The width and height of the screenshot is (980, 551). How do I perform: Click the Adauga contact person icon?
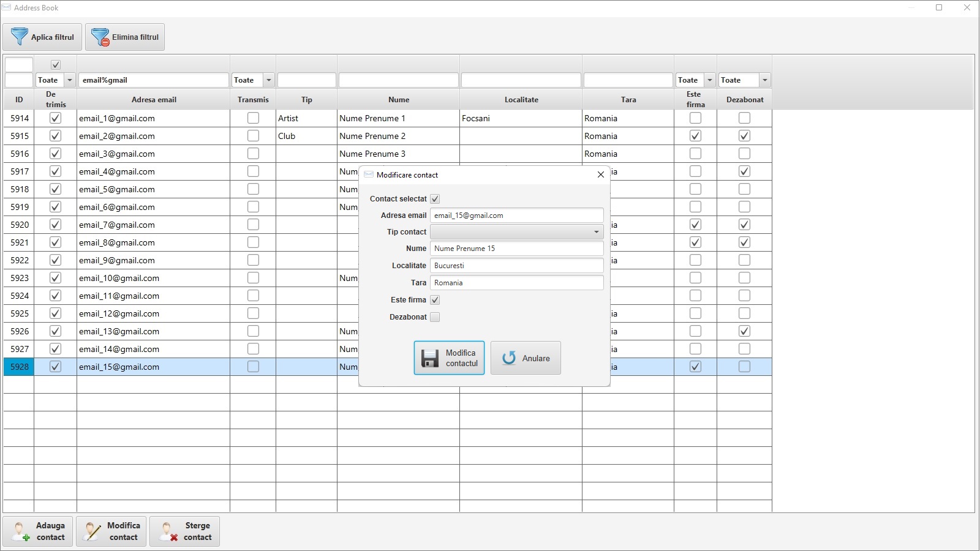[x=20, y=531]
